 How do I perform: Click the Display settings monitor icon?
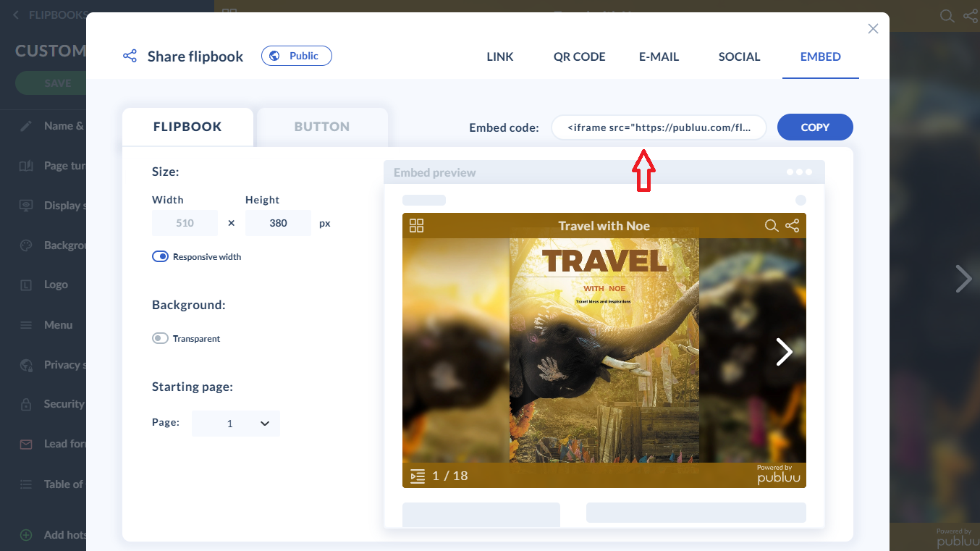click(x=26, y=206)
